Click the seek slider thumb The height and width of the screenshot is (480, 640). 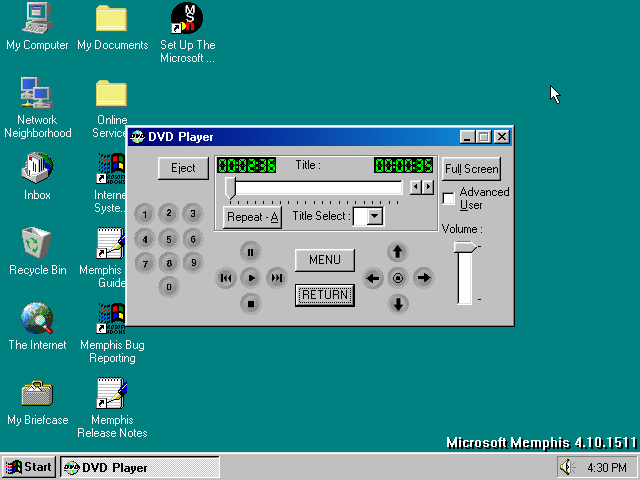231,189
